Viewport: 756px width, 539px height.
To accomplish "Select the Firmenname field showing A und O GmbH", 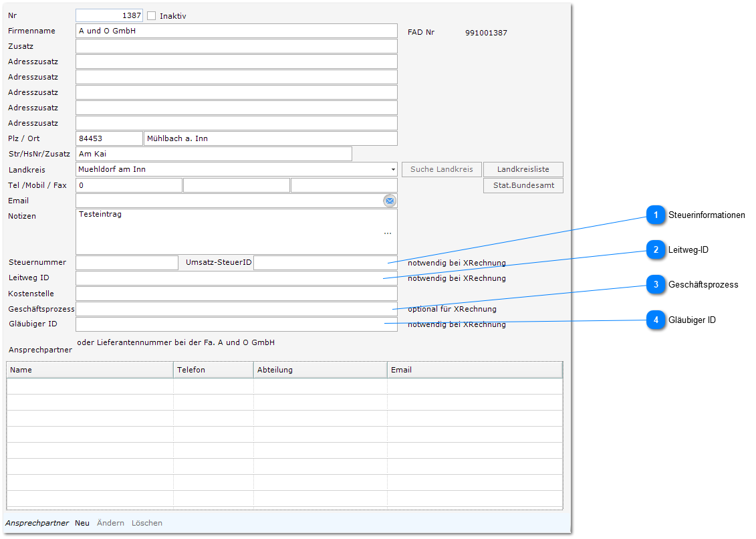I will click(236, 30).
